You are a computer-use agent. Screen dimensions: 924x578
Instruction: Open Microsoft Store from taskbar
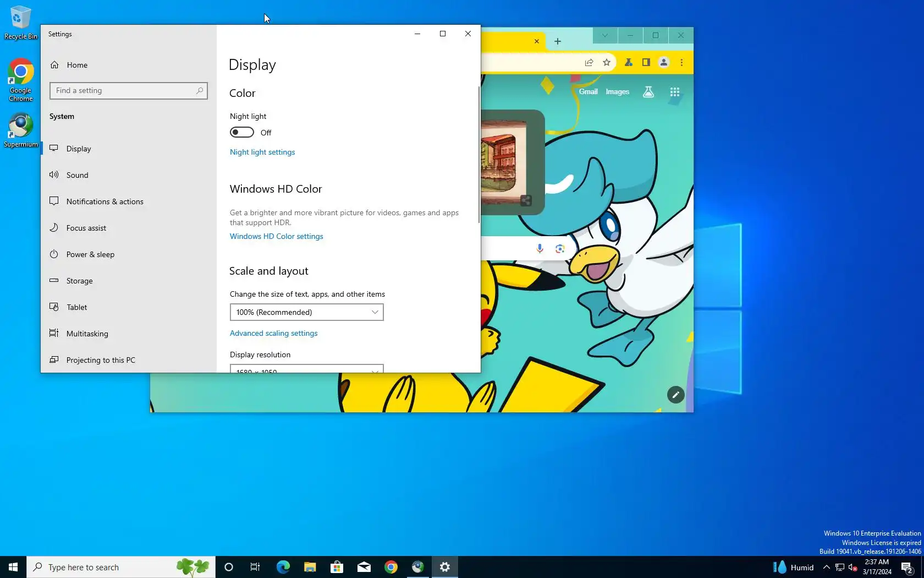tap(337, 567)
